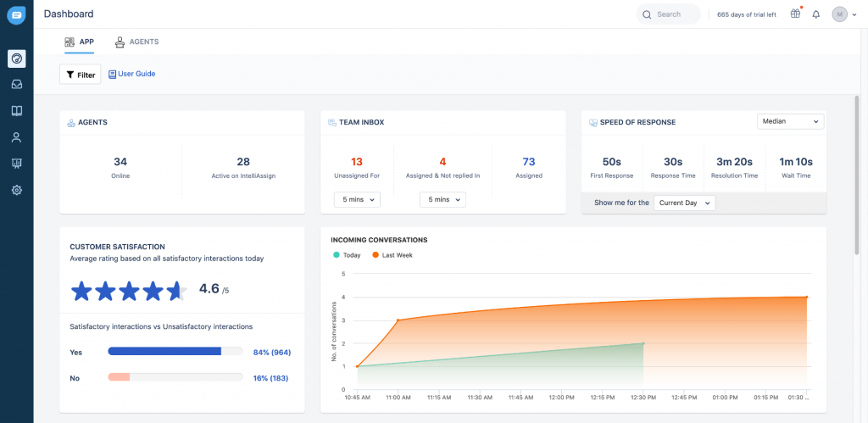Click the gift box icon in the header
The width and height of the screenshot is (868, 423).
click(x=795, y=14)
